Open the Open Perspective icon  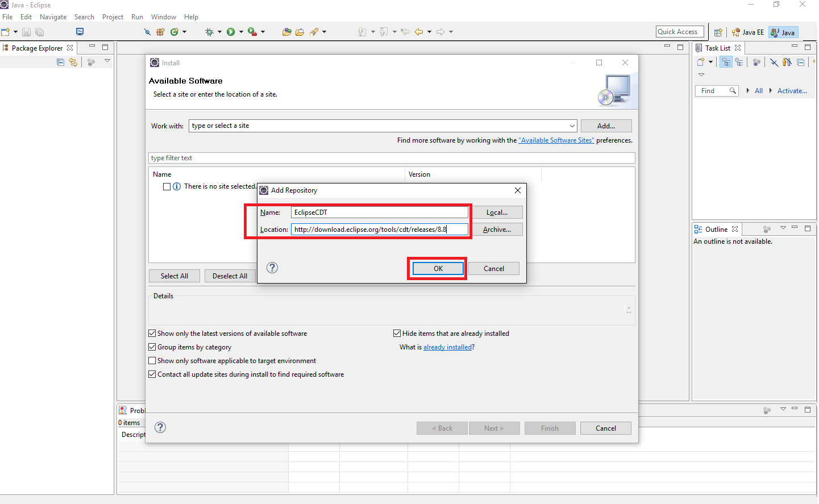point(718,32)
